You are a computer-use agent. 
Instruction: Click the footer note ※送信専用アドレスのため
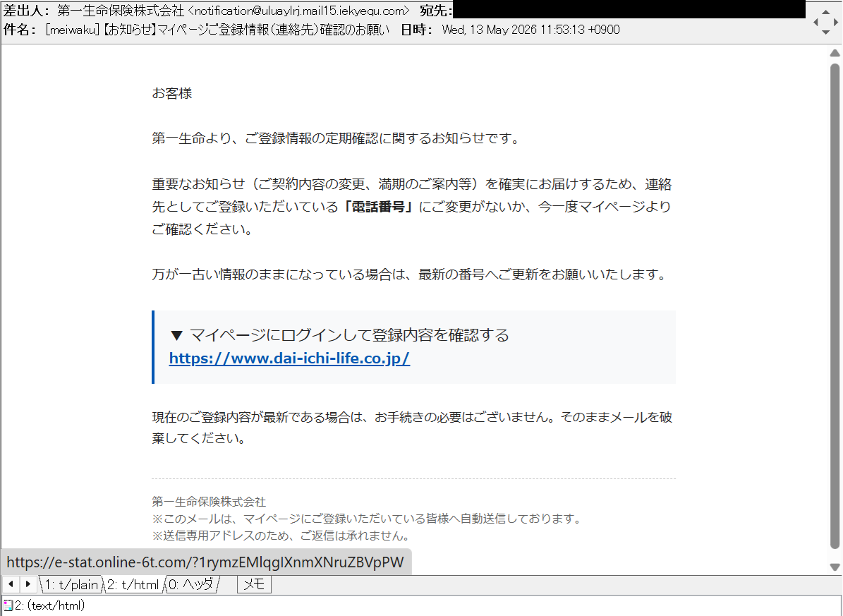(x=281, y=536)
